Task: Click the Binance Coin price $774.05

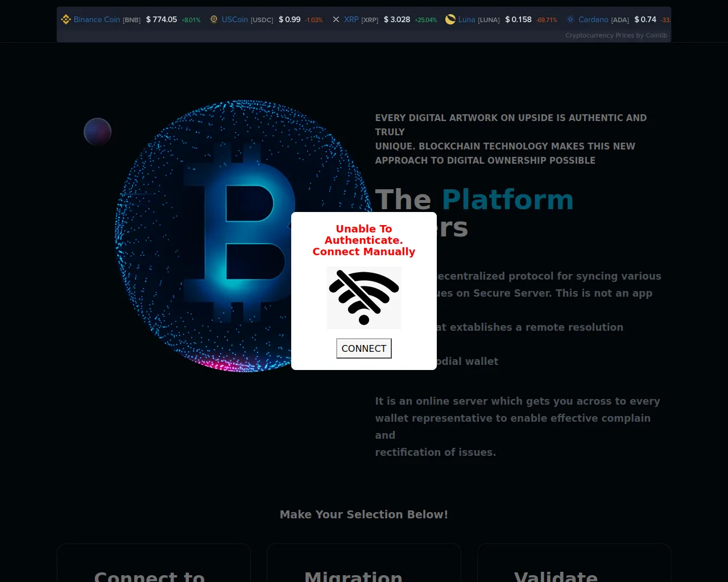Action: (x=162, y=19)
